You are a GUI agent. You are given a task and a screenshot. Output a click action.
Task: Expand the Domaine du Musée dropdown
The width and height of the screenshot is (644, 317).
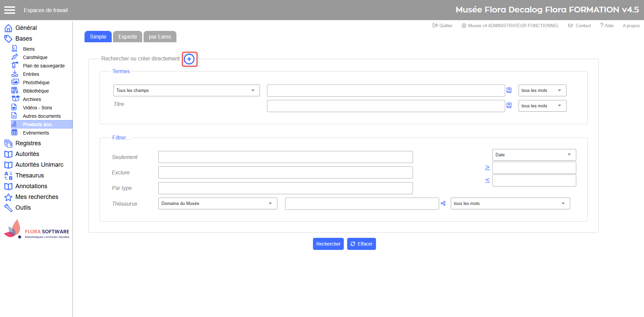(217, 204)
